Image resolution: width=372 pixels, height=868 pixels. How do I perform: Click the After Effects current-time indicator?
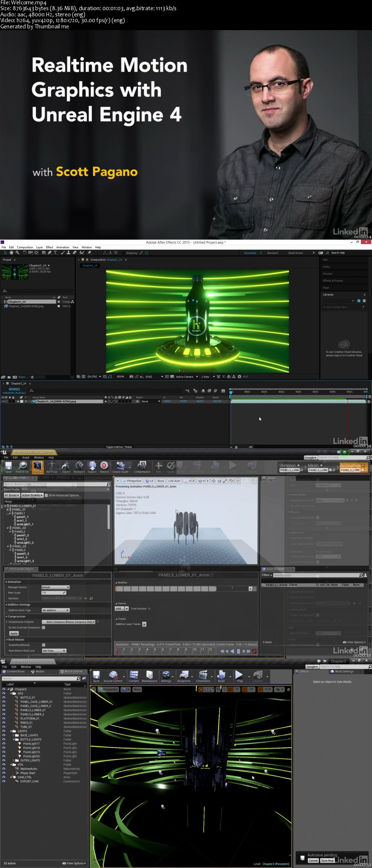coord(231,392)
